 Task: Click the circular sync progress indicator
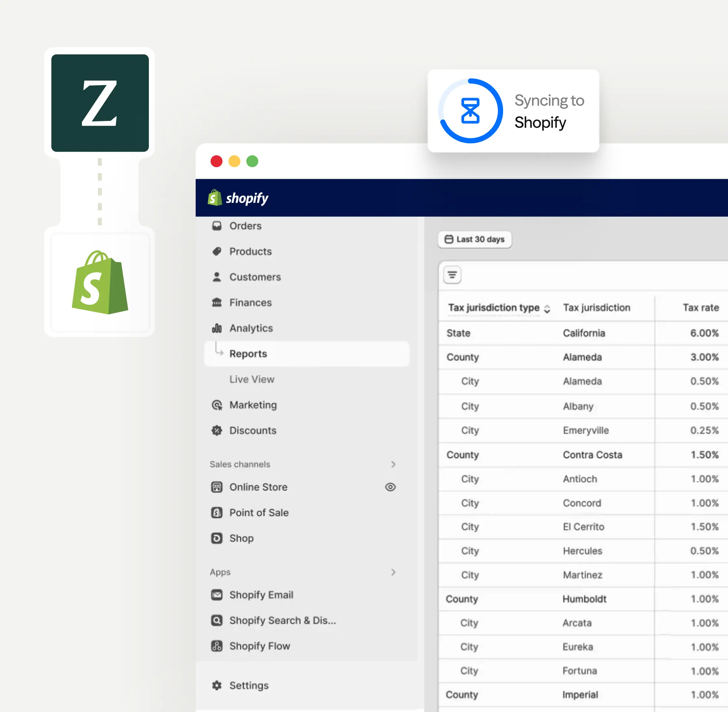470,111
